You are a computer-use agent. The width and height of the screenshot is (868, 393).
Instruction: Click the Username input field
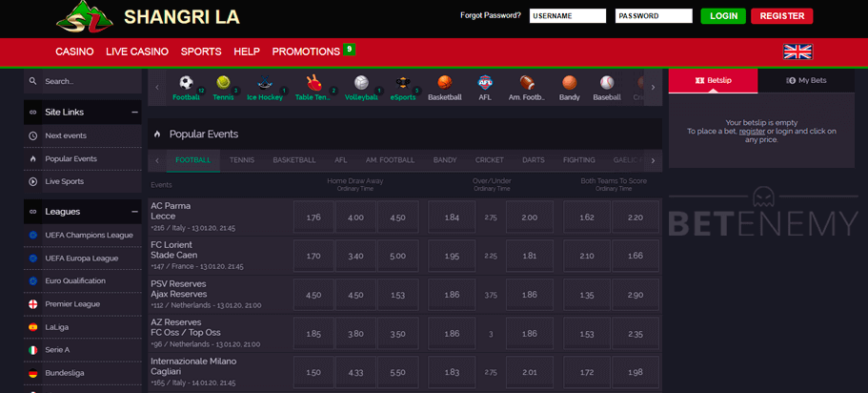point(568,16)
